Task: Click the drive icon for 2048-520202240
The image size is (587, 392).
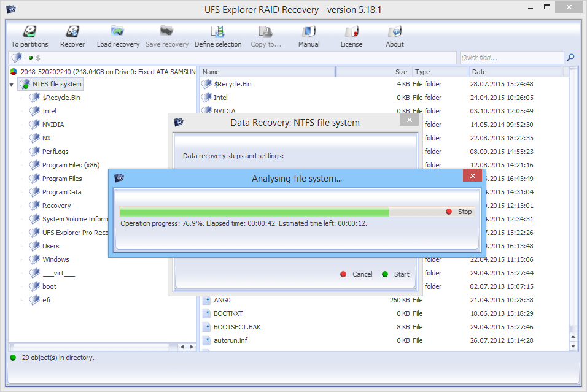Action: (x=14, y=72)
